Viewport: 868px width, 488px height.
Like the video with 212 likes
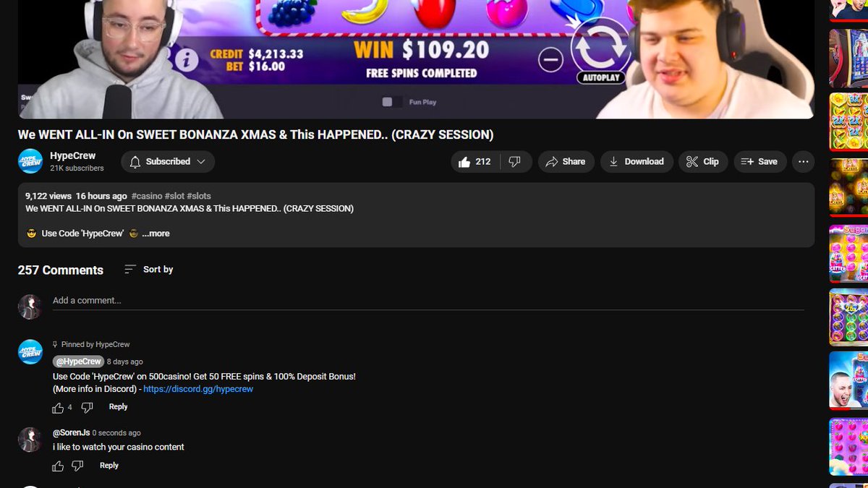475,162
